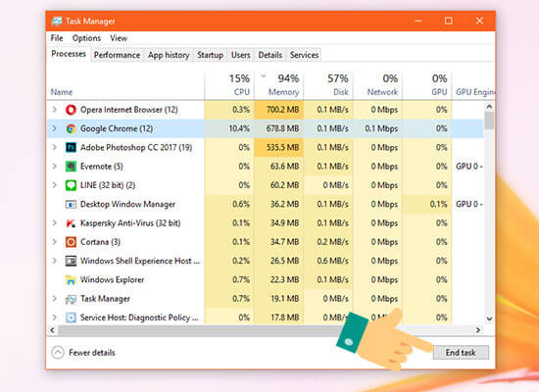Select the Chrome 10.4% CPU cell
Viewport: 539px width, 392px height.
(x=229, y=128)
